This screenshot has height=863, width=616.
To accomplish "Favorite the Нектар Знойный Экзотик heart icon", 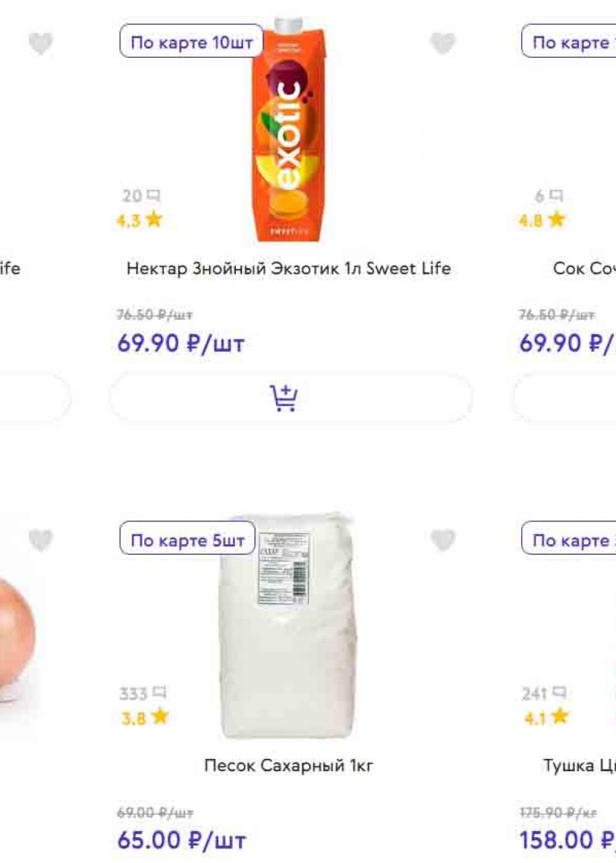I will (x=442, y=43).
